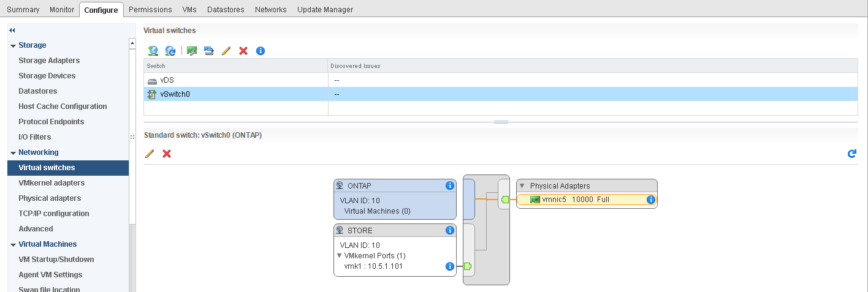
Task: Show info for vmnic5 physical adapter
Action: pyautogui.click(x=650, y=200)
